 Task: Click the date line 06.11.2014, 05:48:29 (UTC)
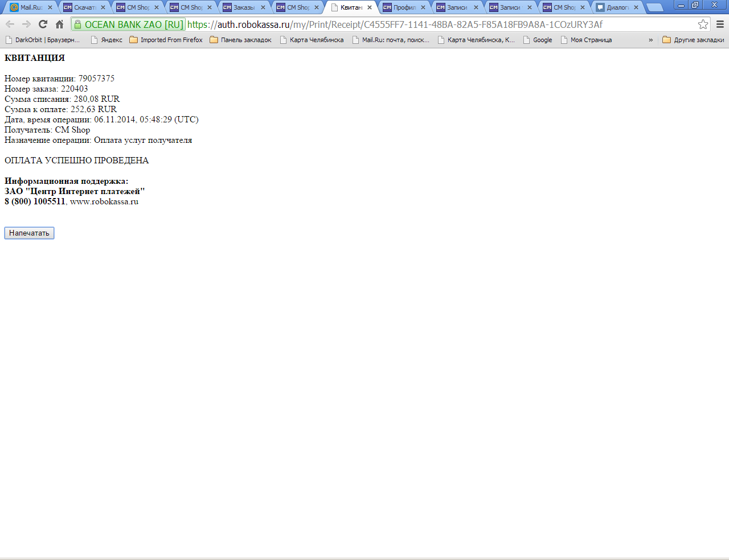click(101, 120)
